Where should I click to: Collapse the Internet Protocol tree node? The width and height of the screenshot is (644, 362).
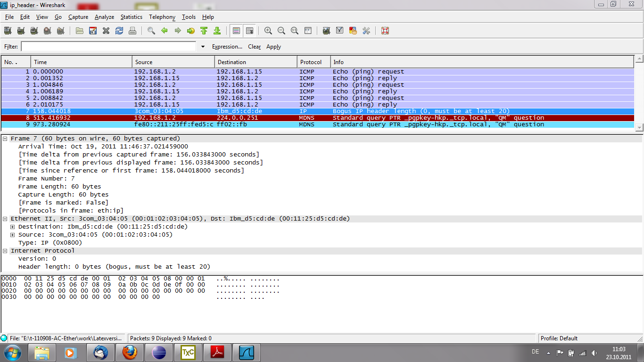[5, 251]
